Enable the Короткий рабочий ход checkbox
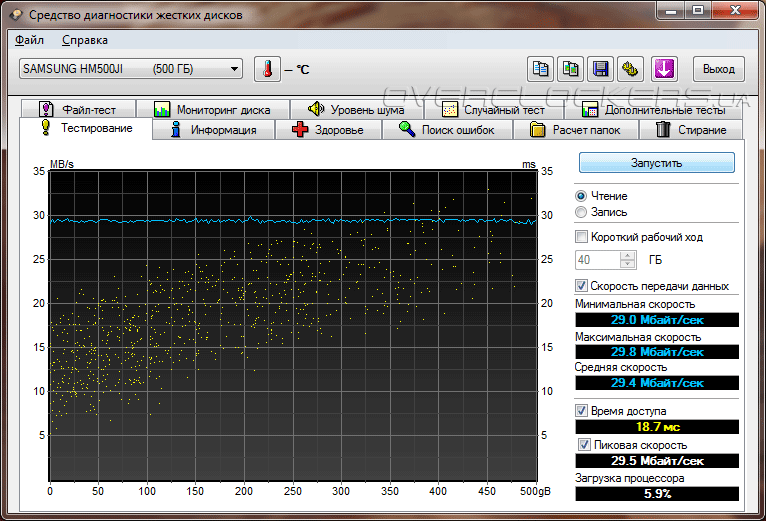Viewport: 766px width, 521px height. [x=582, y=237]
